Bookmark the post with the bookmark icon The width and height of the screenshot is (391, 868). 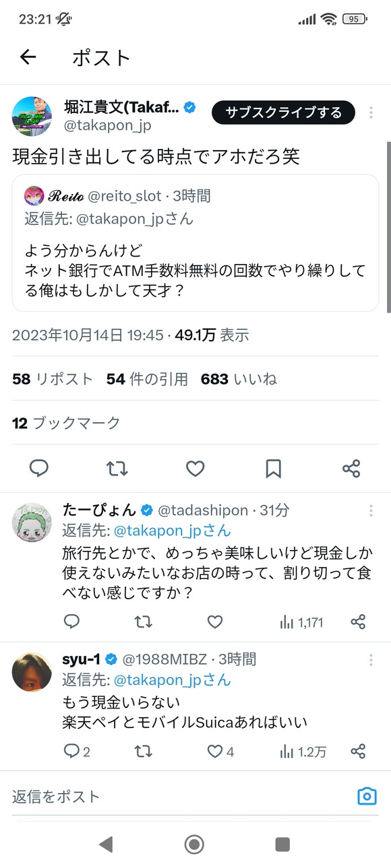[x=273, y=468]
